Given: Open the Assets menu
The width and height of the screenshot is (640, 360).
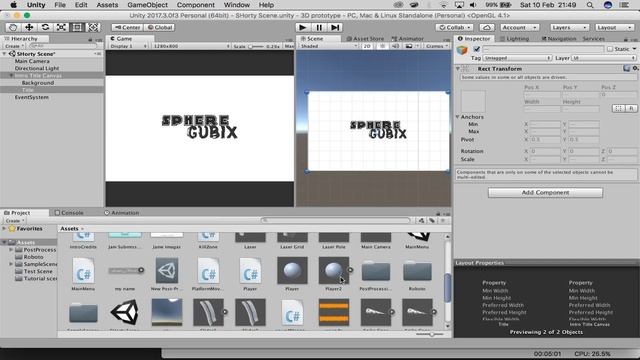Looking at the screenshot, I should pos(107,5).
